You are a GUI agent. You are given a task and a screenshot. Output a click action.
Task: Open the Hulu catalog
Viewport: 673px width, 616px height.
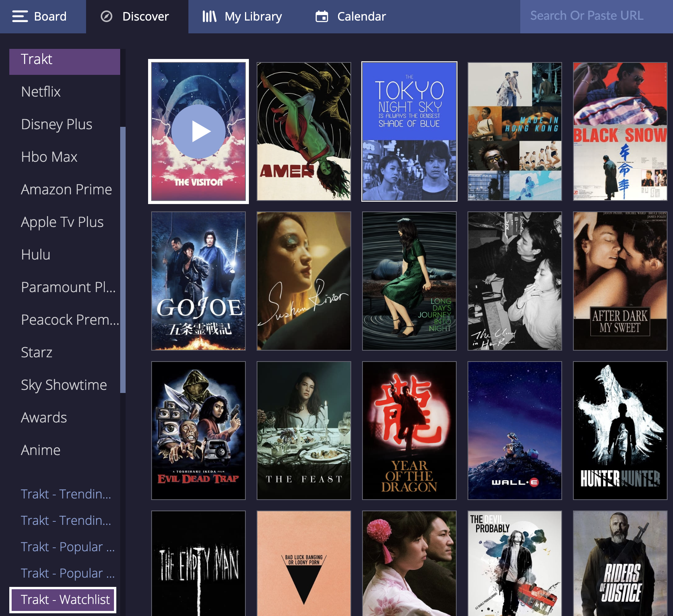point(65,255)
